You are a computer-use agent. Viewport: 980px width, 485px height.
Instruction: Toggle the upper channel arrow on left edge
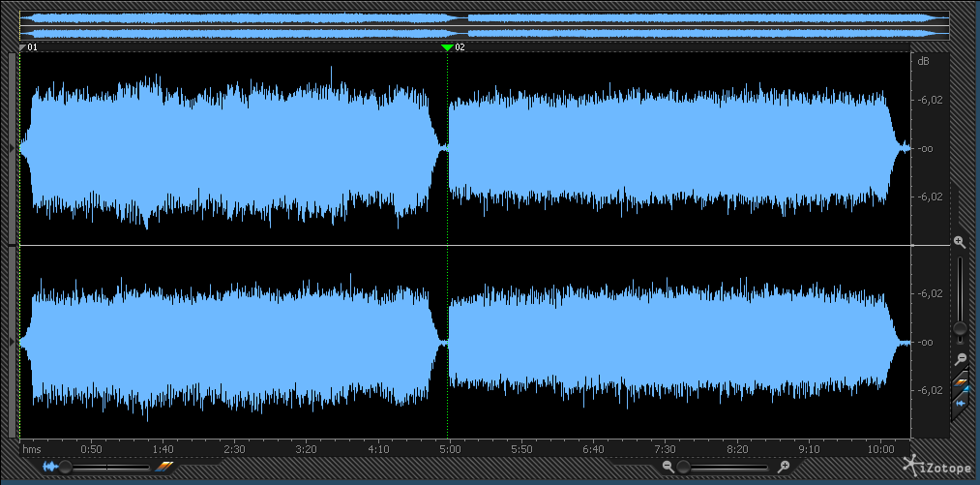click(x=12, y=148)
